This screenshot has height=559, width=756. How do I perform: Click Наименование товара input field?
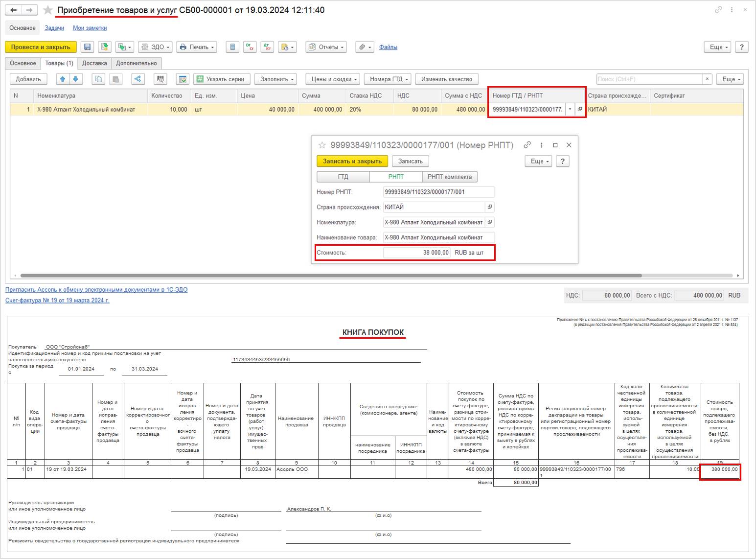point(439,237)
